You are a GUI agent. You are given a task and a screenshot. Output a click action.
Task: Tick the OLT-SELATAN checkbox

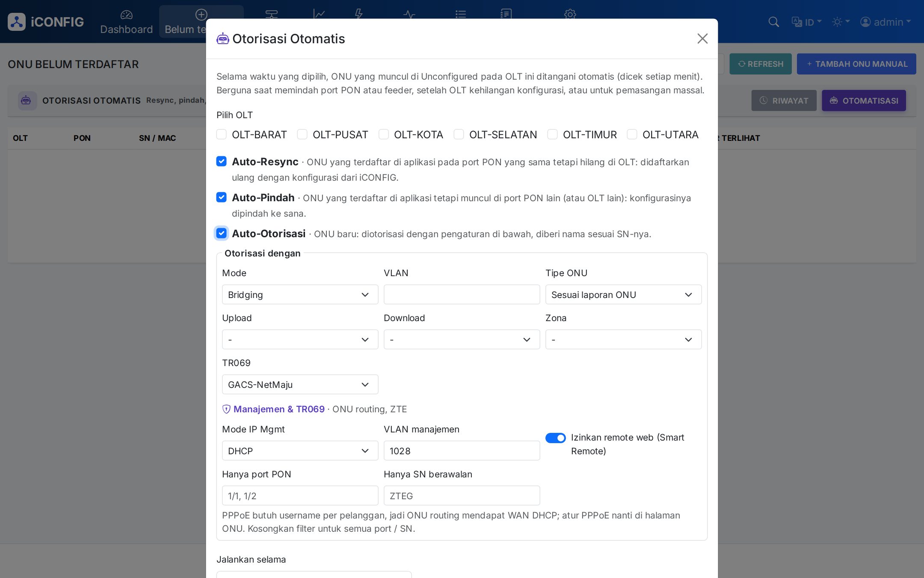459,134
